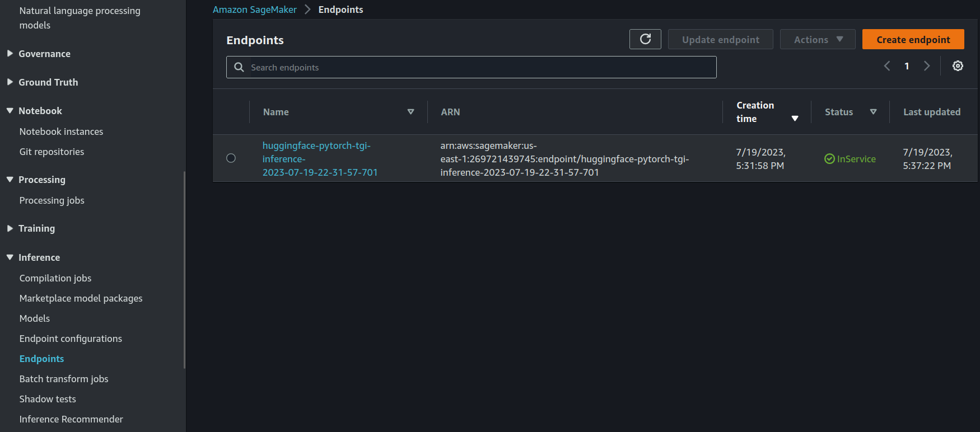Select the huggingface endpoint radio button
980x432 pixels.
tap(231, 158)
